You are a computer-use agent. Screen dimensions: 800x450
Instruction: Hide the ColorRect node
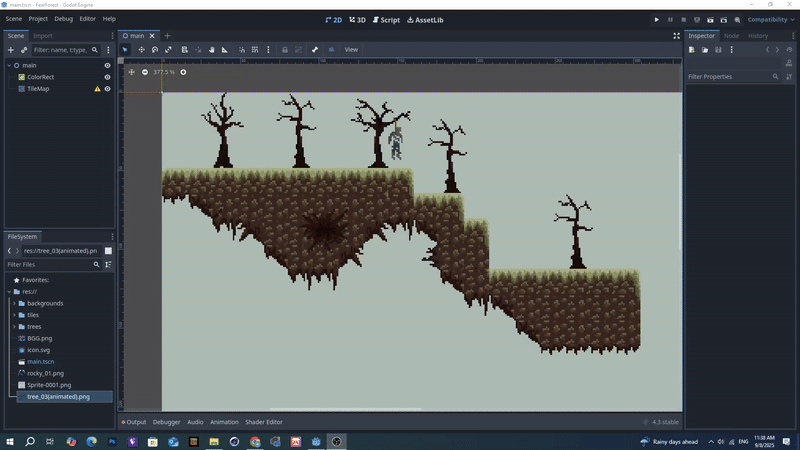point(107,77)
